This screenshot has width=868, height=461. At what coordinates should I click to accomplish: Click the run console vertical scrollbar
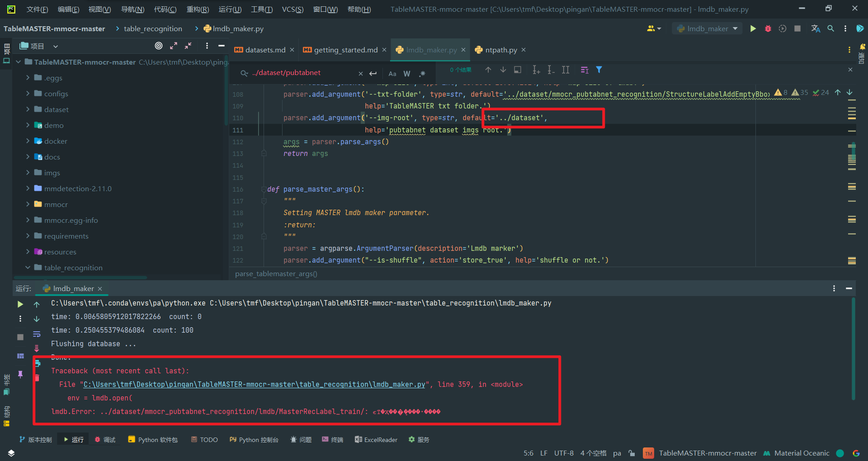854,348
